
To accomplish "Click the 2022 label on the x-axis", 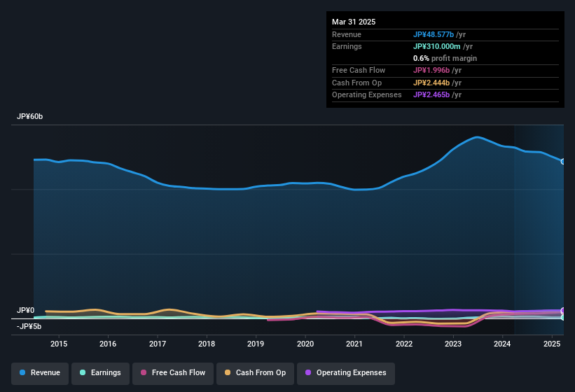I will [403, 344].
